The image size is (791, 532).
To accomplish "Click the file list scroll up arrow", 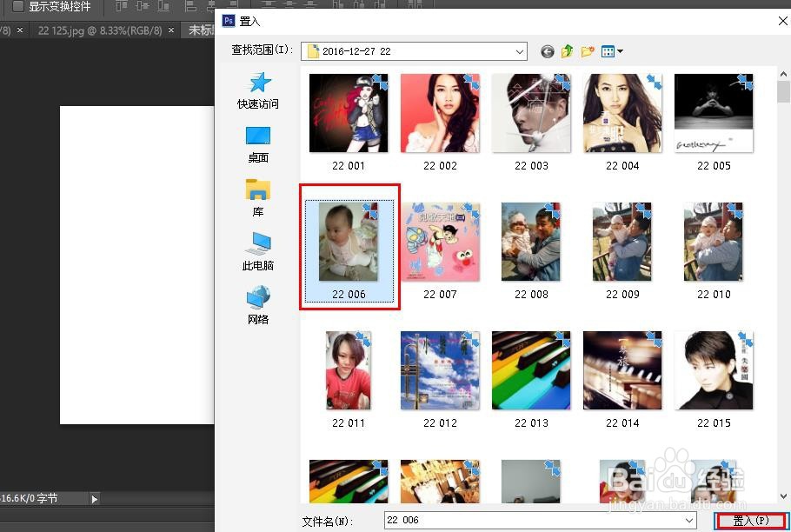I will tap(783, 74).
